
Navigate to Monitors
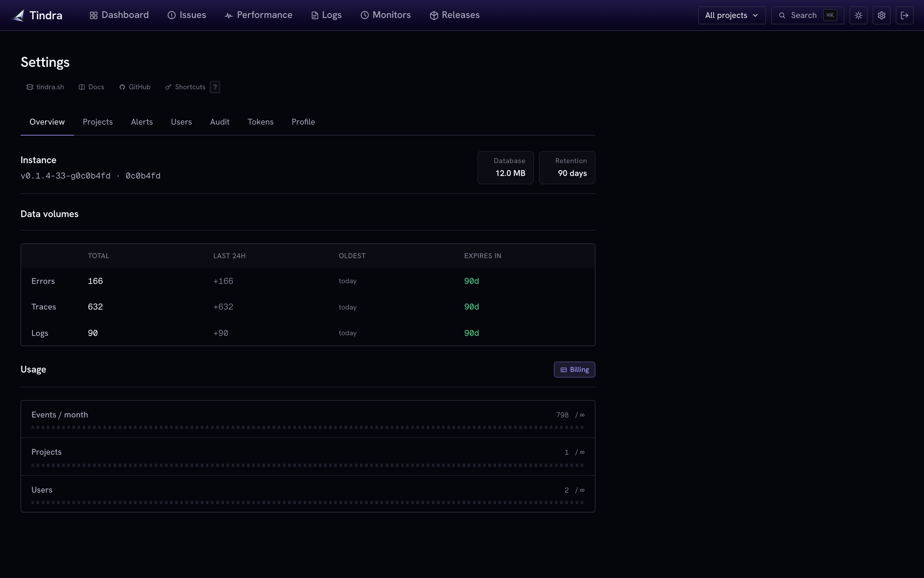386,15
